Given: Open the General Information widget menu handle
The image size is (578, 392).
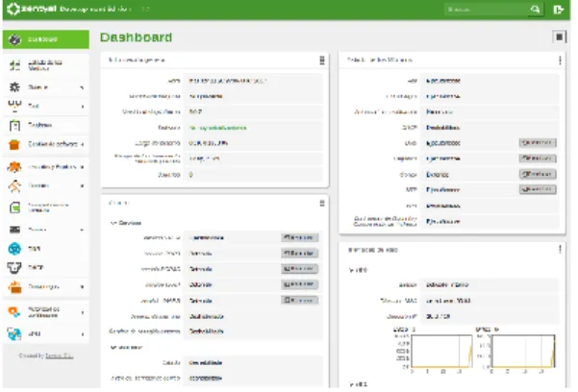Looking at the screenshot, I should (322, 61).
